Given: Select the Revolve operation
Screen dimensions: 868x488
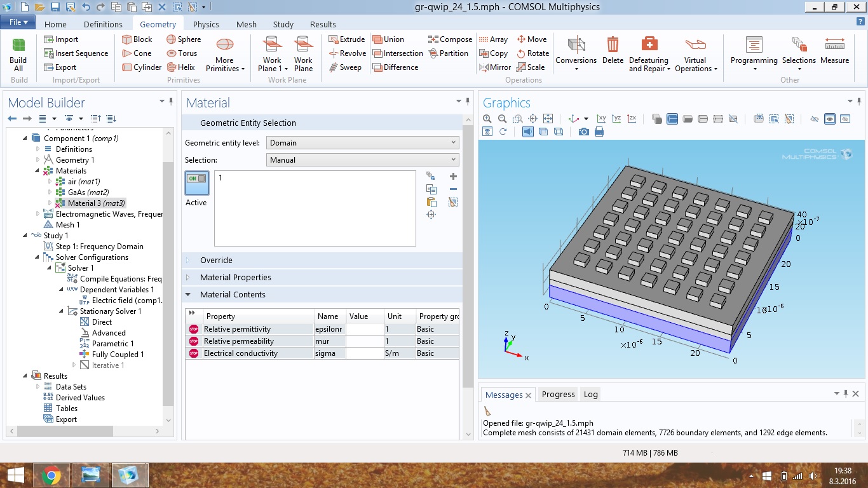Looking at the screenshot, I should (347, 53).
